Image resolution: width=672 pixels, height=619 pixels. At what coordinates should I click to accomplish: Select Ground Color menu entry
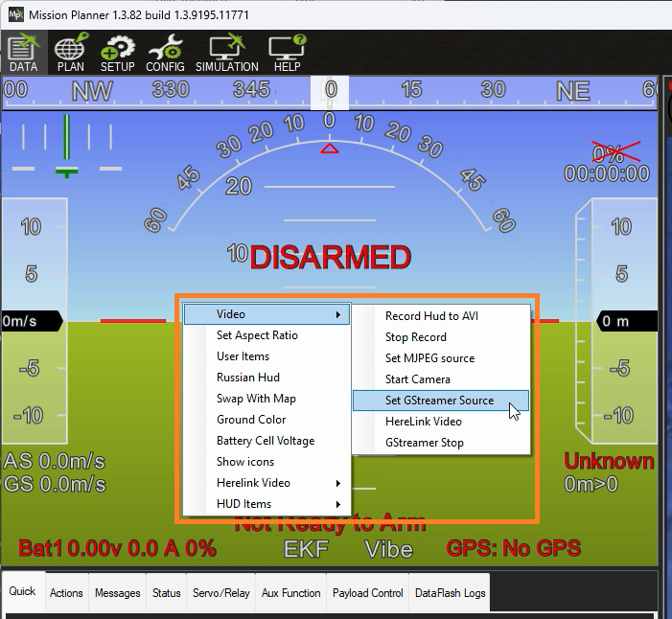coord(266,420)
